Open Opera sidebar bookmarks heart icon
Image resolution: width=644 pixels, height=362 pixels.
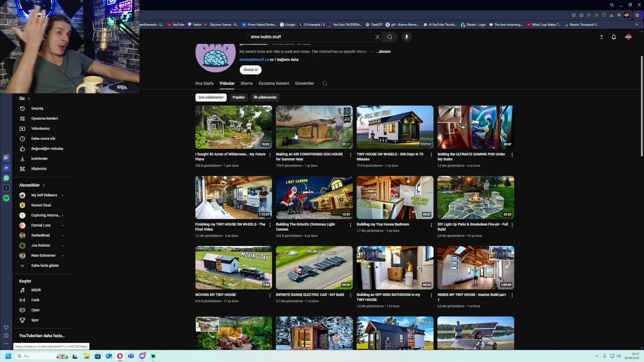click(6, 327)
